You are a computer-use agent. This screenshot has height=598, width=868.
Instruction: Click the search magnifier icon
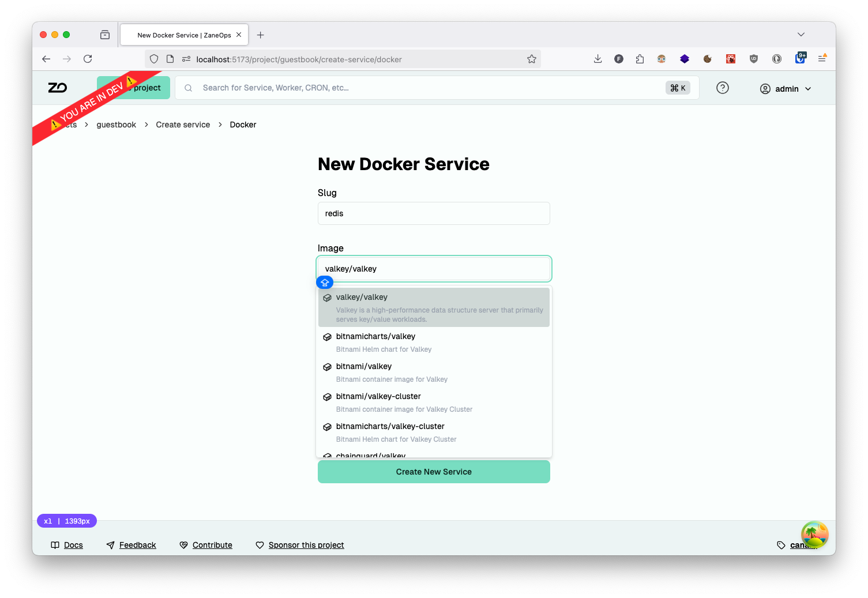pyautogui.click(x=188, y=88)
